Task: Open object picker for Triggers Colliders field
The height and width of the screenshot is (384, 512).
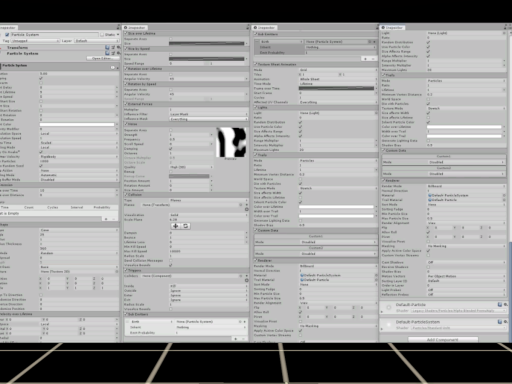Action: click(x=241, y=276)
